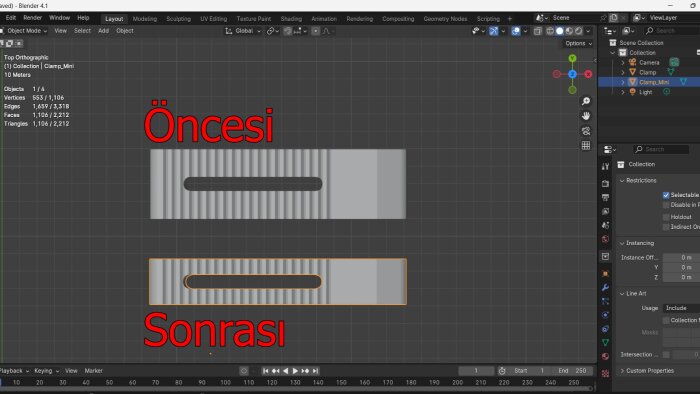Screen dimensions: 700x394
Task: Open the Collection properties tab
Action: (605, 257)
